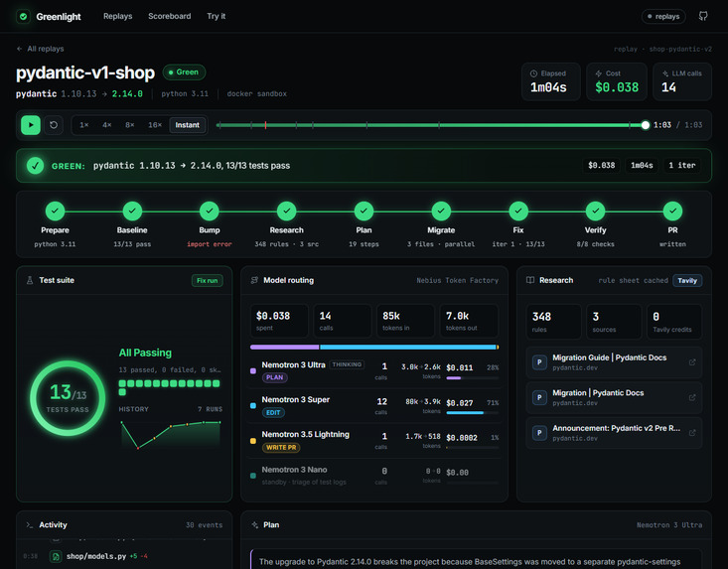
Task: Restart the replay with the reset icon
Action: pyautogui.click(x=54, y=125)
